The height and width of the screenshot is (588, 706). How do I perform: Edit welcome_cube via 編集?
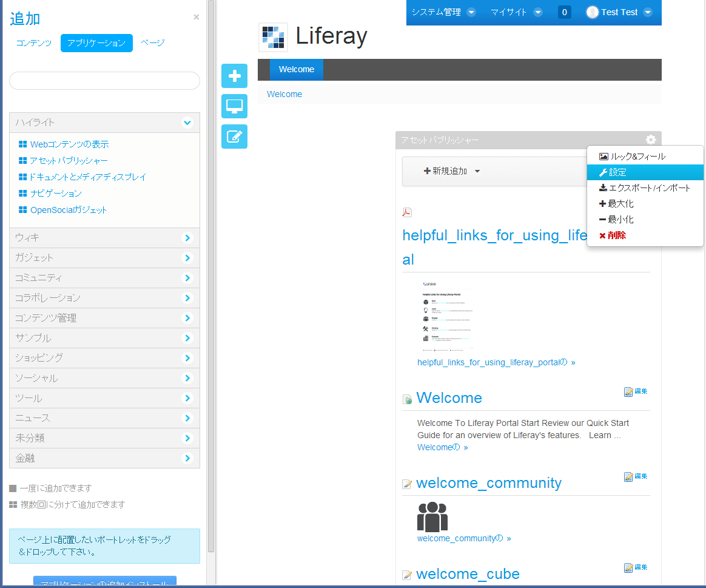(636, 567)
